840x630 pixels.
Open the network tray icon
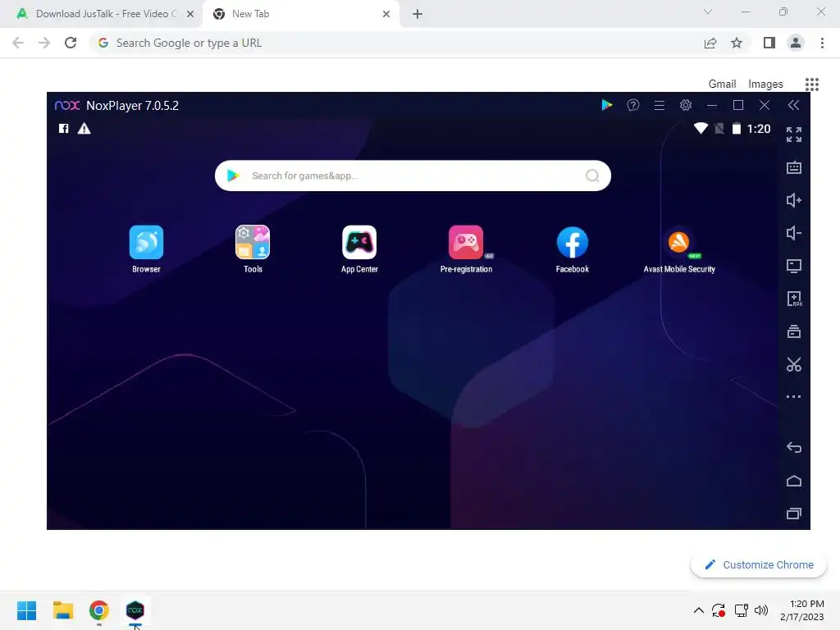pyautogui.click(x=742, y=610)
